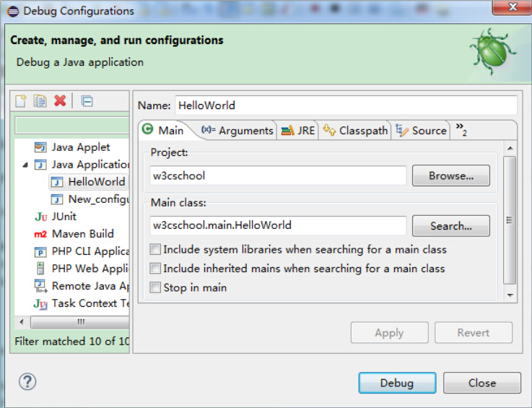Click the Debug button
Viewport: 532px width, 408px height.
[x=397, y=383]
